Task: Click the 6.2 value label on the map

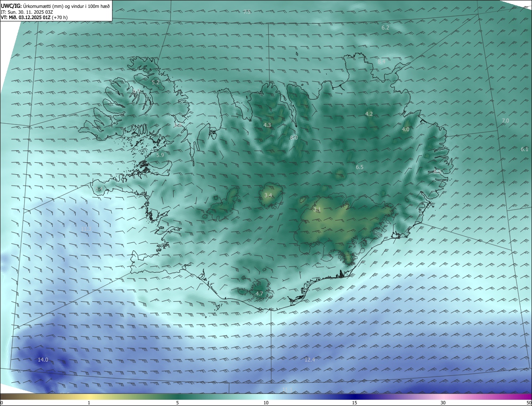Action: (385, 27)
